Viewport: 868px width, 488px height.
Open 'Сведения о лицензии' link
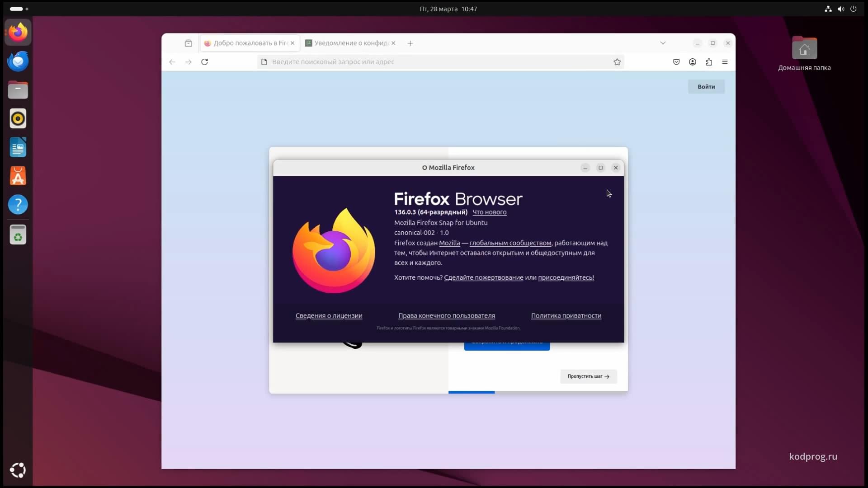click(329, 316)
